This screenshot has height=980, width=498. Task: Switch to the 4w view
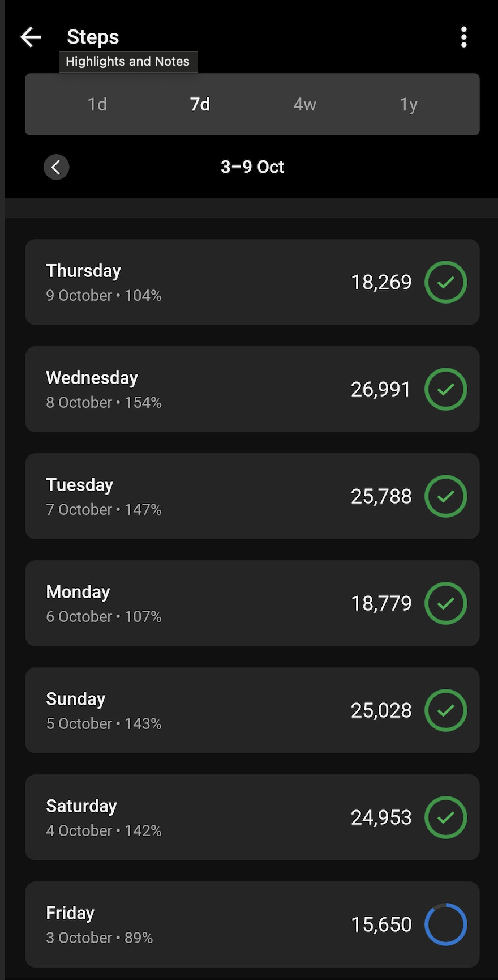pos(304,104)
